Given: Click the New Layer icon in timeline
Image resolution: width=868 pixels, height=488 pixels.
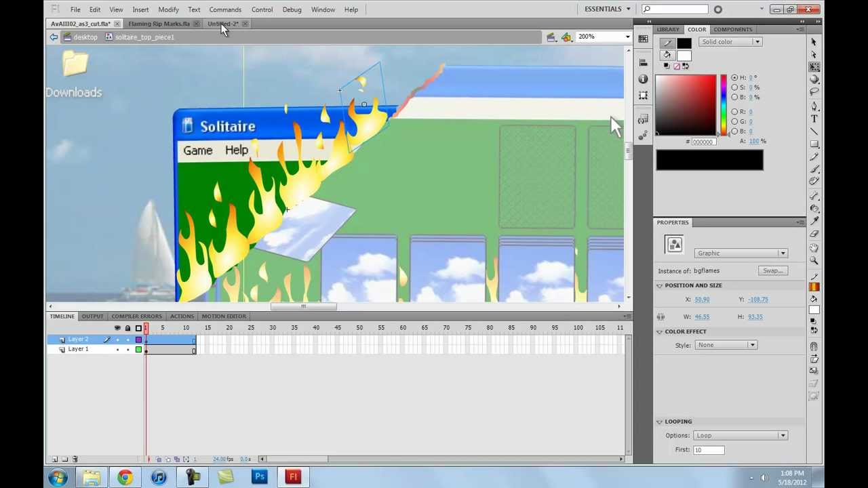Looking at the screenshot, I should coord(55,459).
